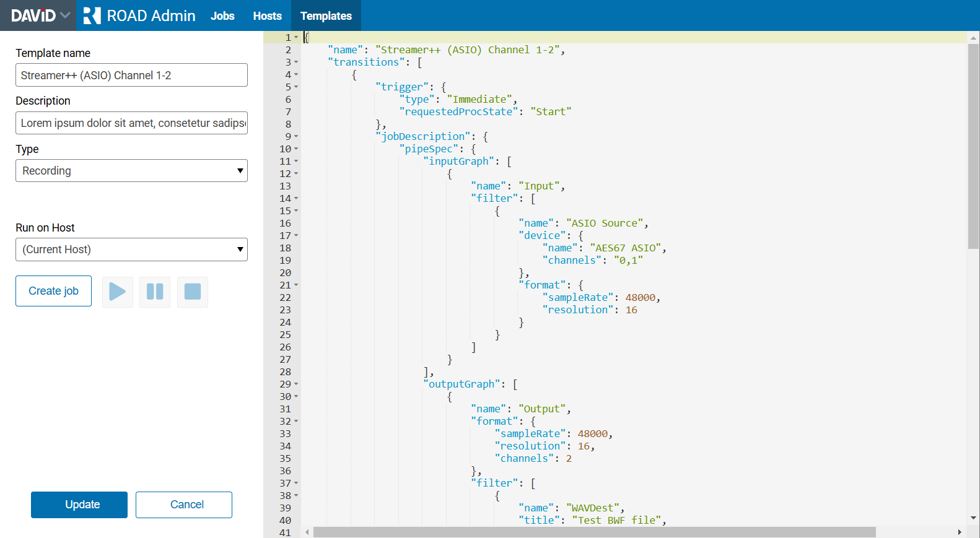The image size is (980, 538).
Task: Click the Create job button
Action: [x=54, y=291]
